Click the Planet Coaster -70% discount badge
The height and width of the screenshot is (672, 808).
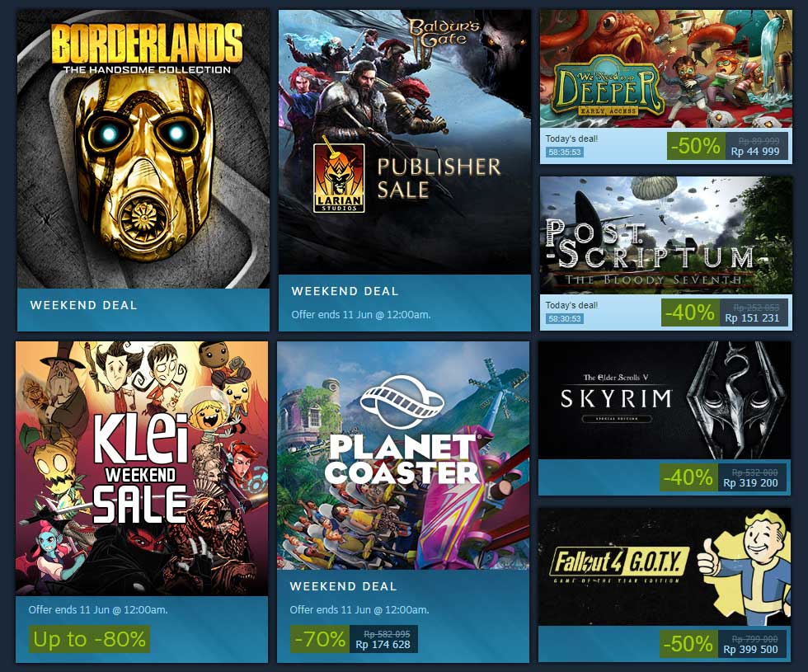pos(320,639)
